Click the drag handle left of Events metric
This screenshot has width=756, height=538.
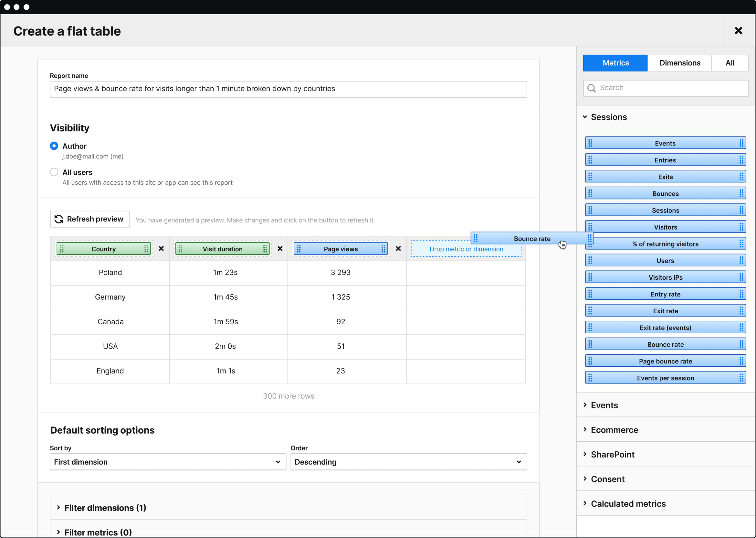592,143
